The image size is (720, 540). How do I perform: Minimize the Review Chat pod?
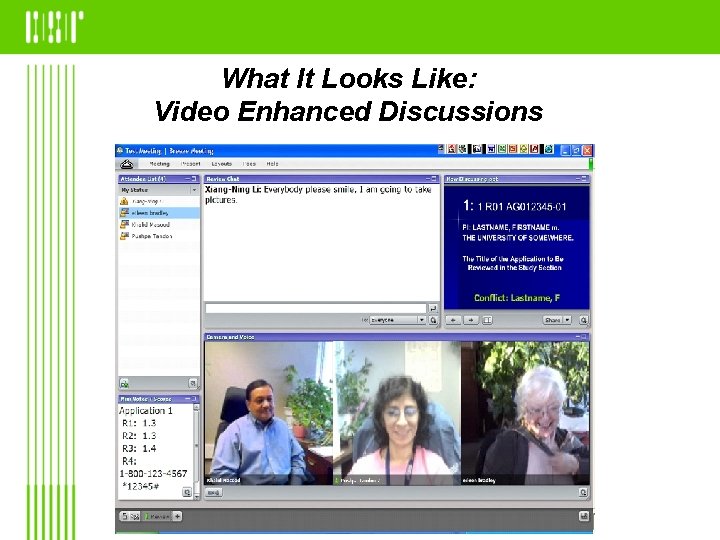tap(428, 179)
